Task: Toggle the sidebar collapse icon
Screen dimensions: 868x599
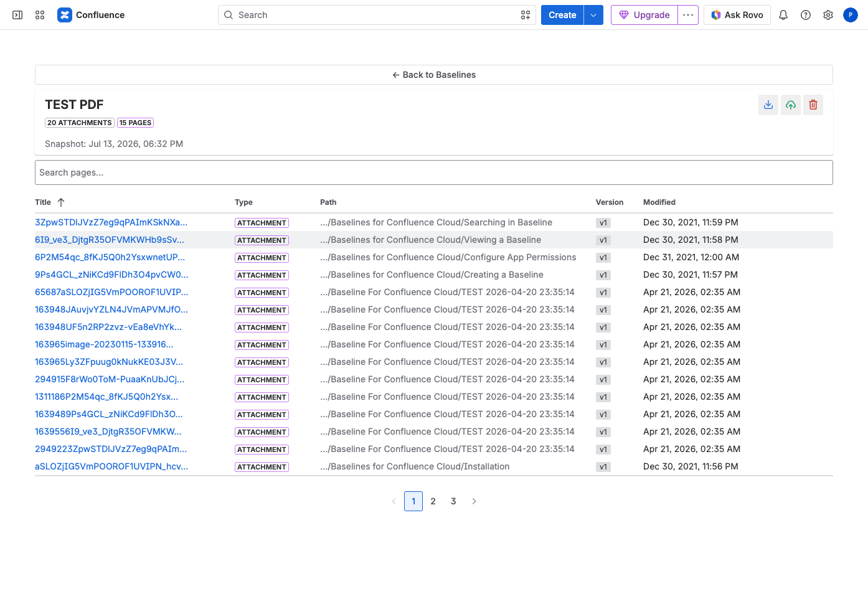Action: click(17, 15)
